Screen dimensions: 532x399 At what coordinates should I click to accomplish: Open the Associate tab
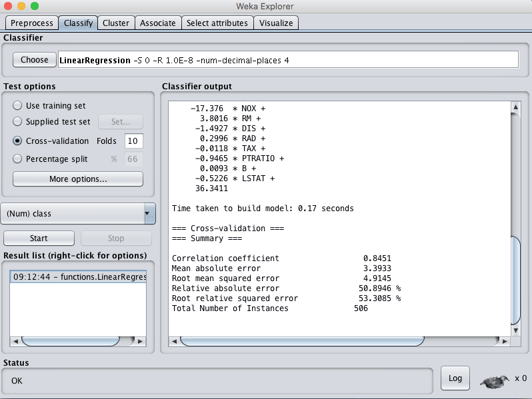pyautogui.click(x=158, y=23)
